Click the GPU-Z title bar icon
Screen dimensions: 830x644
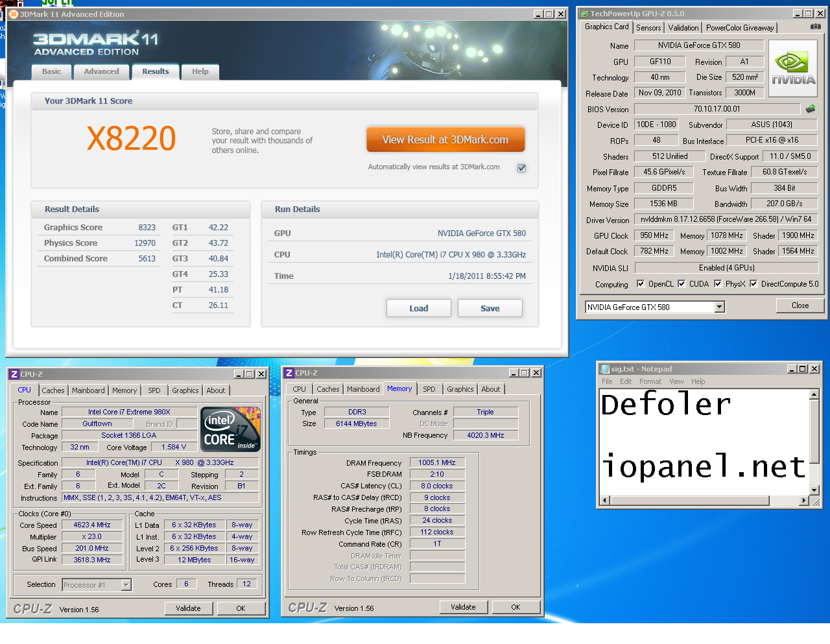(584, 13)
